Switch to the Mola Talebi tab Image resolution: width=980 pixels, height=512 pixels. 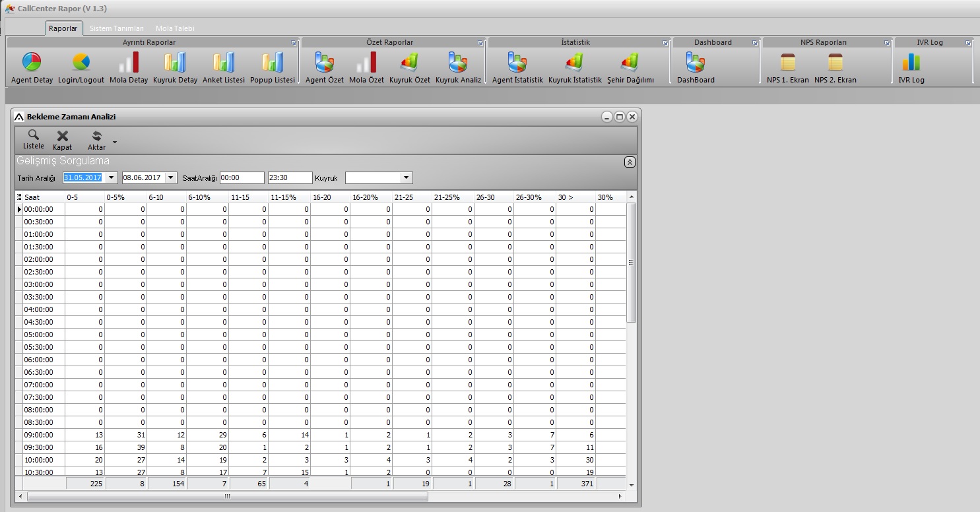(x=175, y=28)
